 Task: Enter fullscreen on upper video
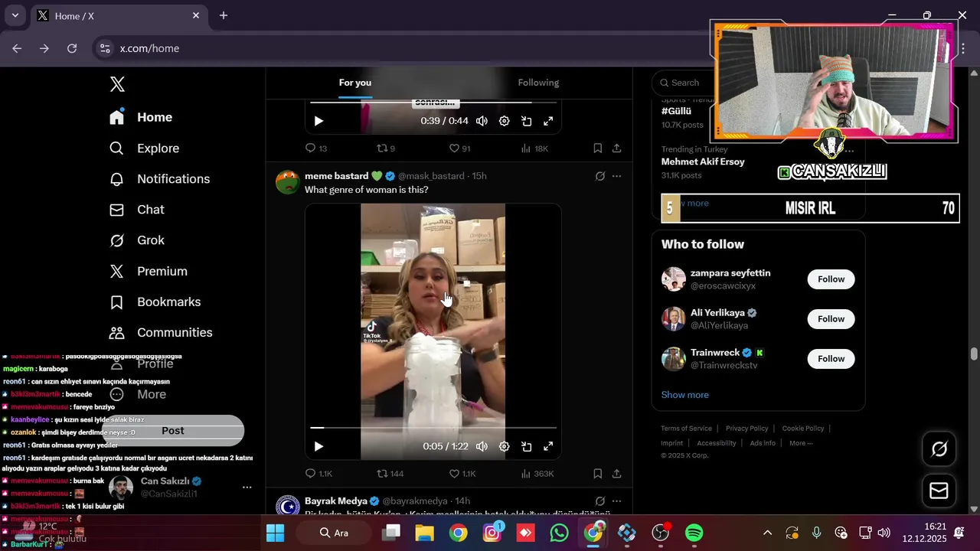[x=548, y=121]
